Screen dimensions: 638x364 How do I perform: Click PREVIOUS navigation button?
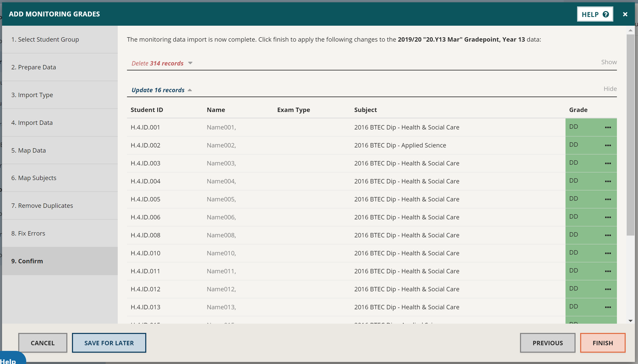click(x=548, y=342)
